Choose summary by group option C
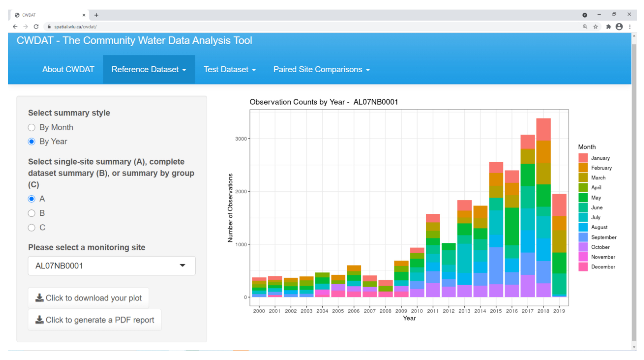644x360 pixels. (31, 227)
